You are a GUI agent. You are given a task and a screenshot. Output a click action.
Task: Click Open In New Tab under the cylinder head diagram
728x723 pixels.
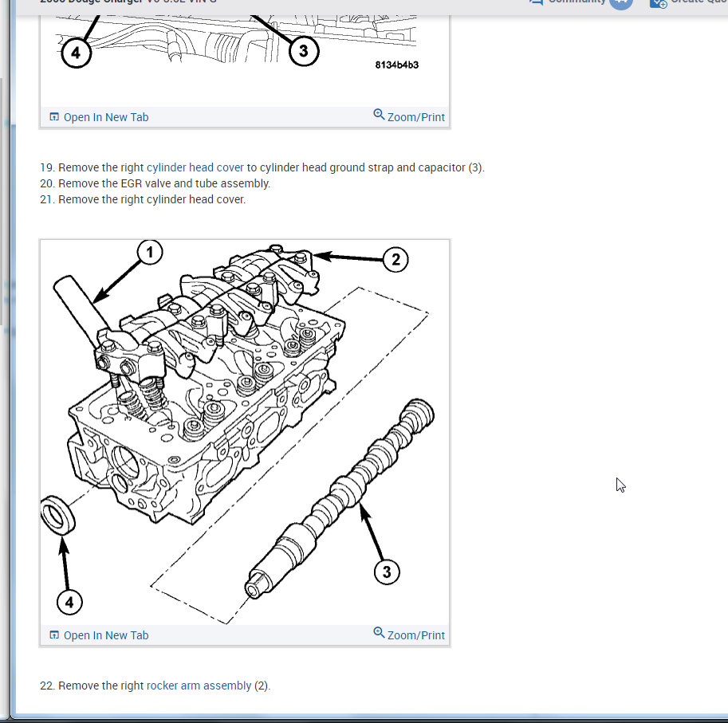pos(106,635)
